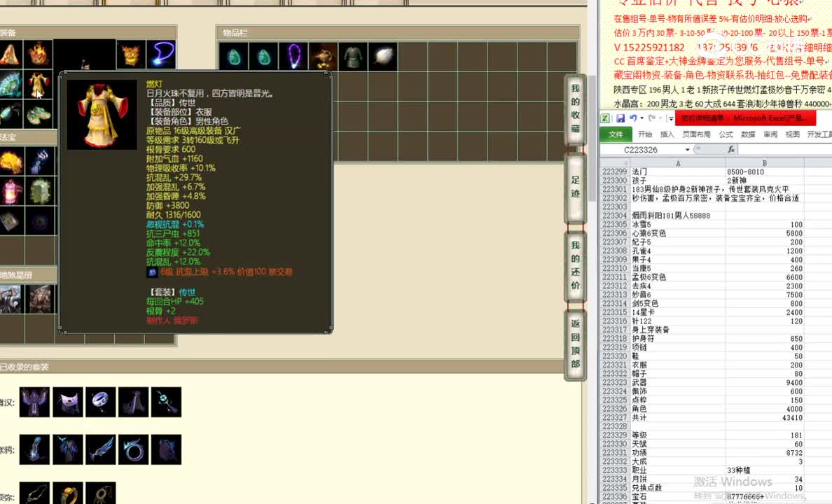Switch to the 开始 ribbon tab
The width and height of the screenshot is (832, 504).
click(645, 134)
